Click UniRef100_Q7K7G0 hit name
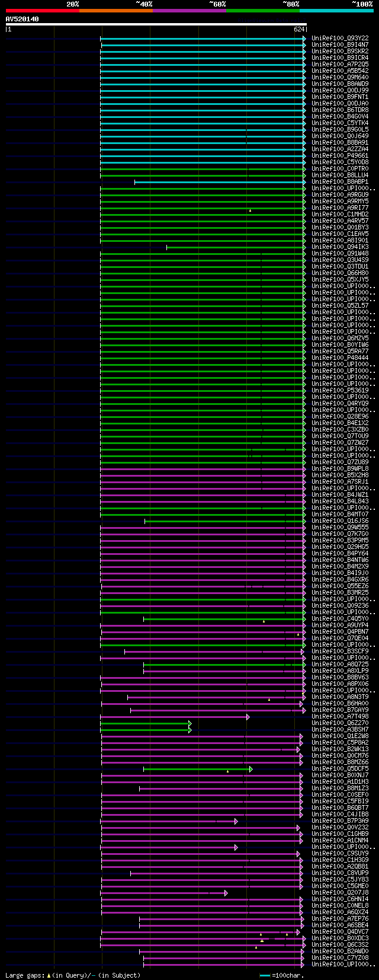Screen dimensions: 379x980 [340, 534]
